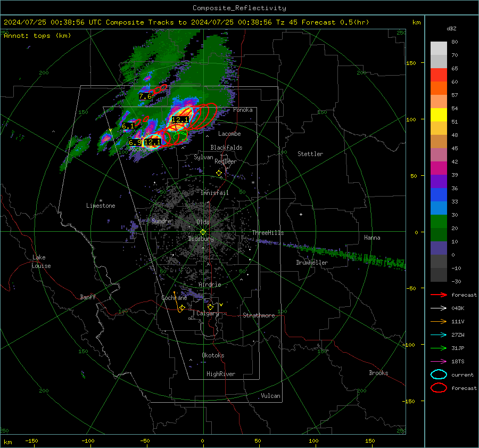The width and height of the screenshot is (479, 448).
Task: Click the 12.1 label near Ponoka storm
Action: point(180,119)
